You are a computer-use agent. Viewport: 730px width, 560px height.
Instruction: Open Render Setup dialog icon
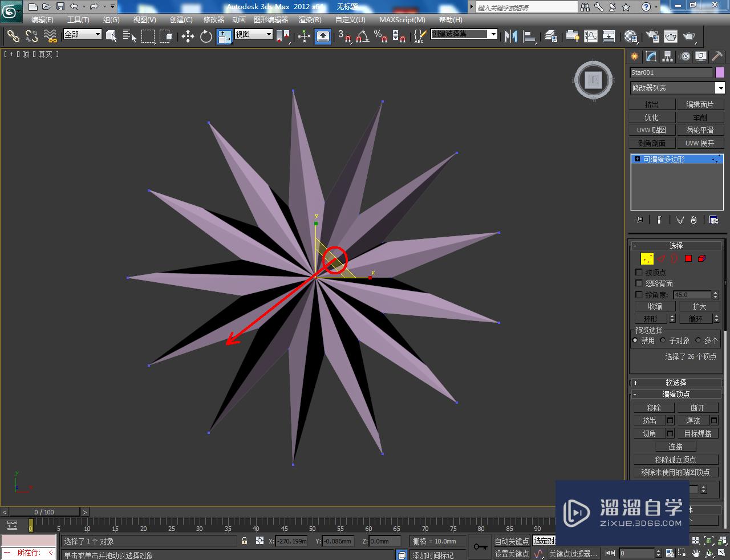(652, 36)
